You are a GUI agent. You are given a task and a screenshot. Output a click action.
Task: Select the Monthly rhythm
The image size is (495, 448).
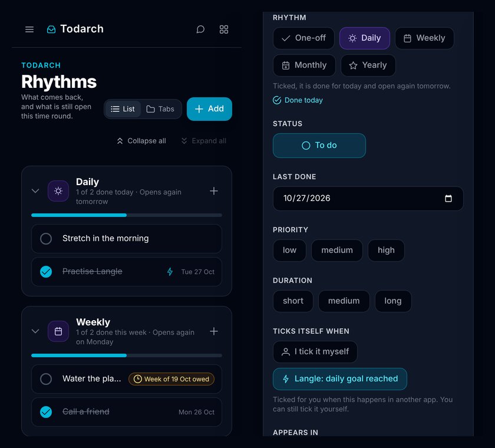point(304,65)
